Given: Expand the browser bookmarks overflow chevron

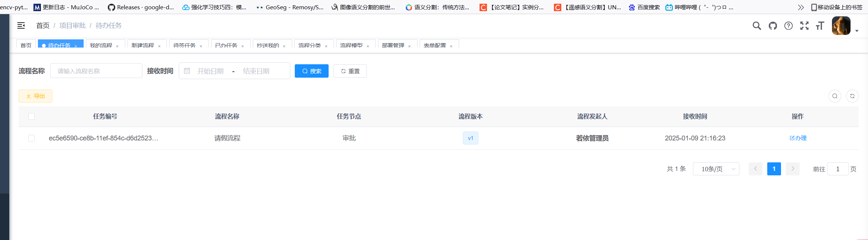Looking at the screenshot, I should (801, 7).
